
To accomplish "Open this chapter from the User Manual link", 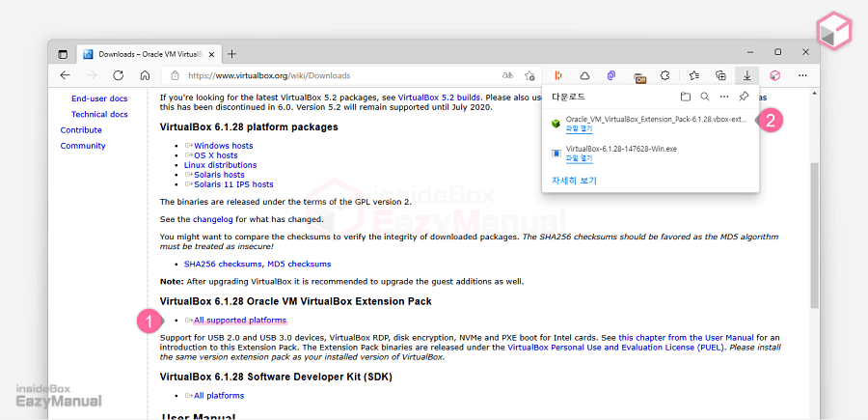I will point(686,337).
